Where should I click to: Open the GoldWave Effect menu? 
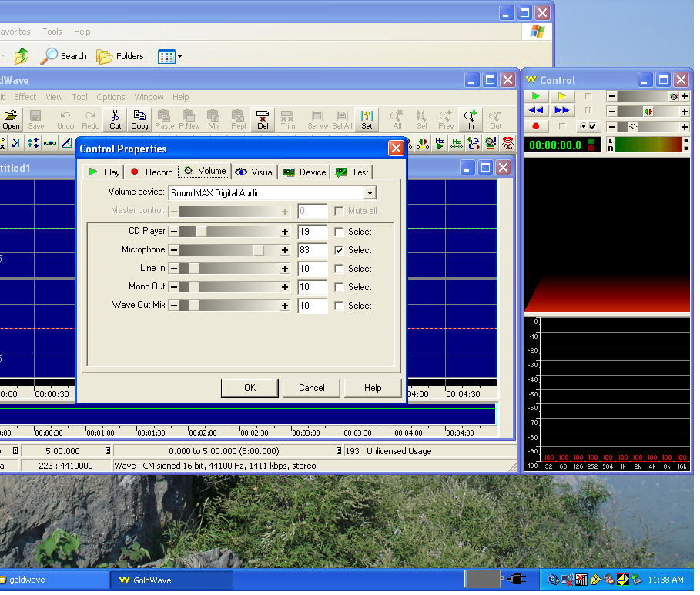pyautogui.click(x=25, y=97)
